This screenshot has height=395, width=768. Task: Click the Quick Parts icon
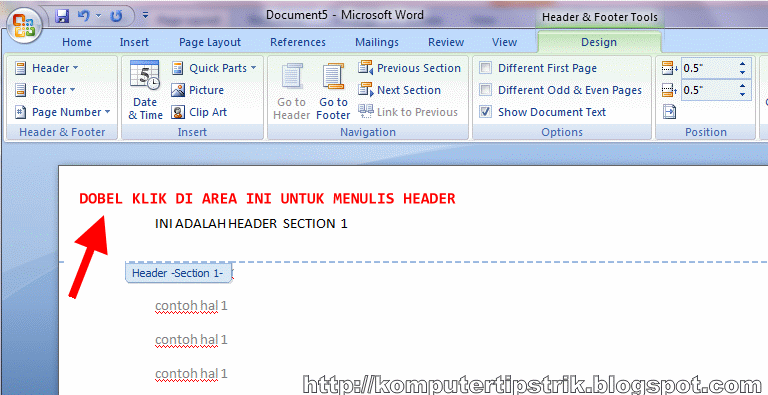coord(178,68)
